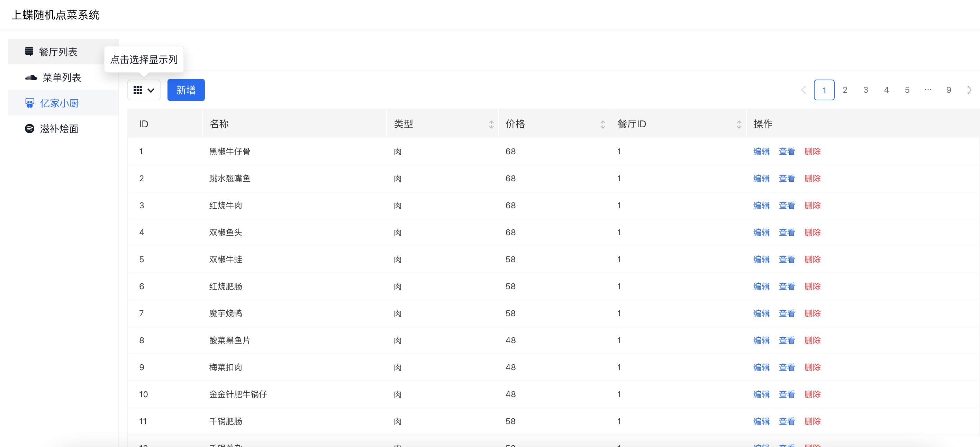980x447 pixels.
Task: Go to page 3 in pagination
Action: point(865,90)
